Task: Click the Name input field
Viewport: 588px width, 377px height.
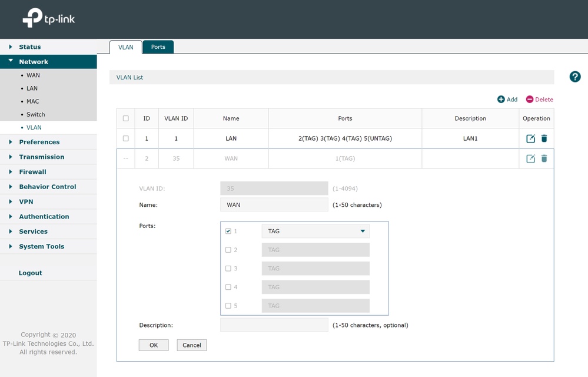Action: [274, 205]
